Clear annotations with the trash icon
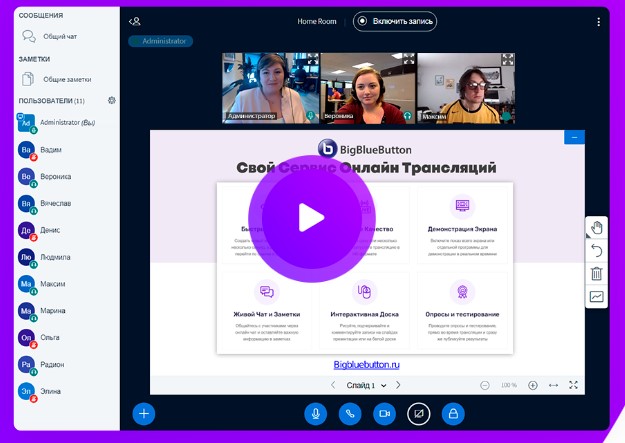Screen dimensions: 625x443 pyautogui.click(x=596, y=273)
